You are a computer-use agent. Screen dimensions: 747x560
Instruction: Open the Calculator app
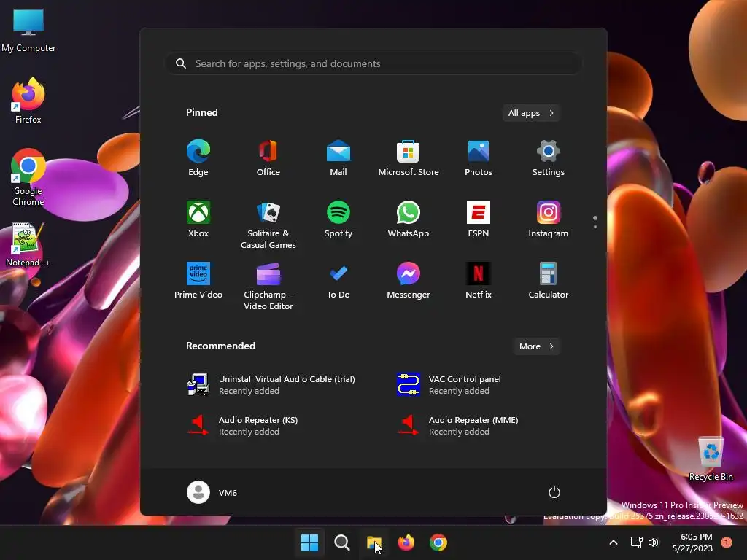(549, 281)
